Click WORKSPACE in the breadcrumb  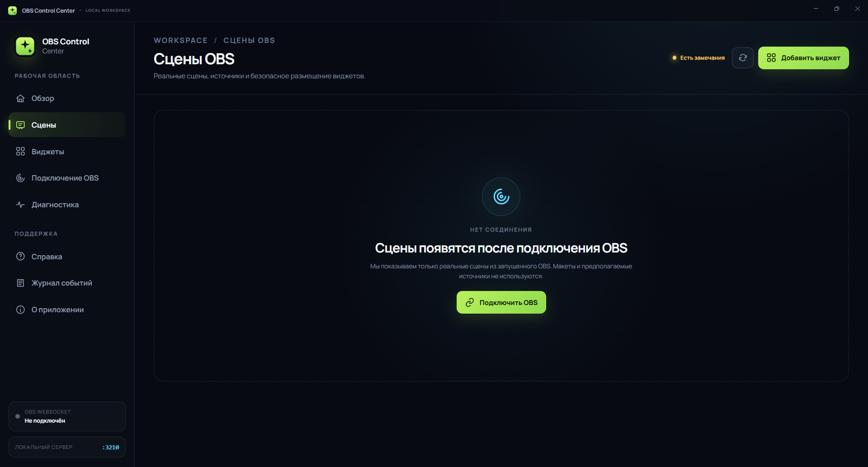click(180, 40)
